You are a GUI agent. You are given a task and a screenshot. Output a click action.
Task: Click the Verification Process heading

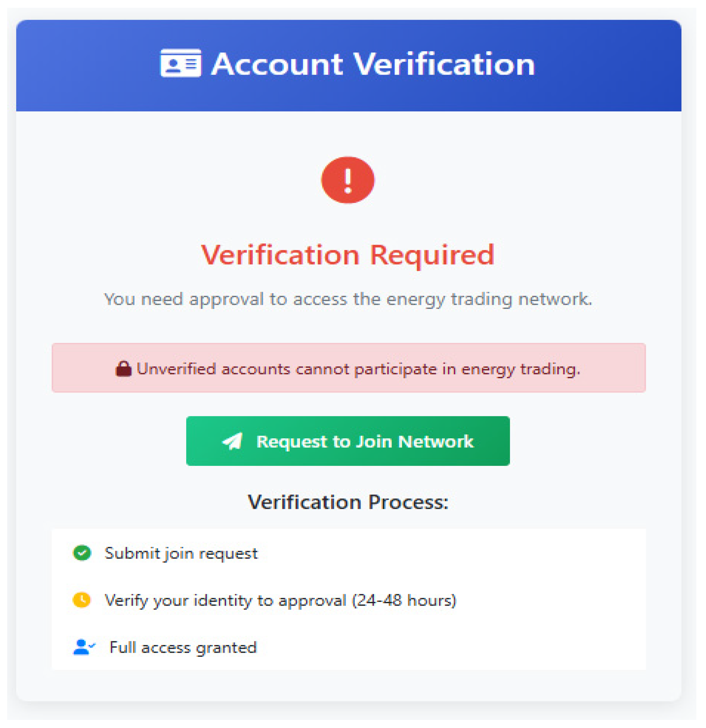point(348,502)
